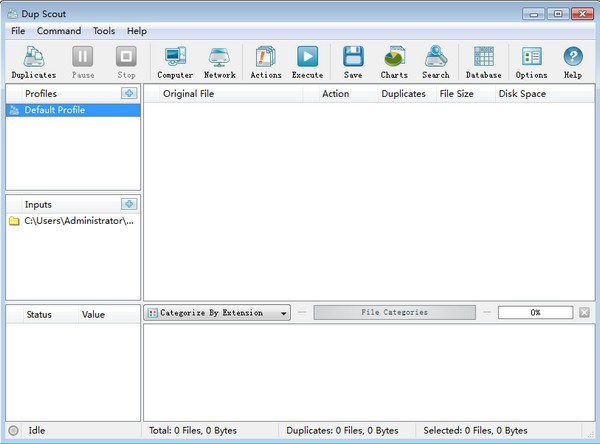Viewport: 600px width, 444px height.
Task: Open the Charts toolbar icon
Action: tap(394, 61)
